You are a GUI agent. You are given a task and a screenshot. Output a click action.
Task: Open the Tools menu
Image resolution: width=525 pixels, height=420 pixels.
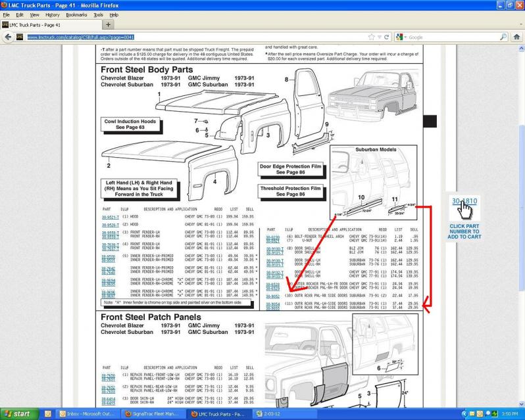tap(99, 15)
